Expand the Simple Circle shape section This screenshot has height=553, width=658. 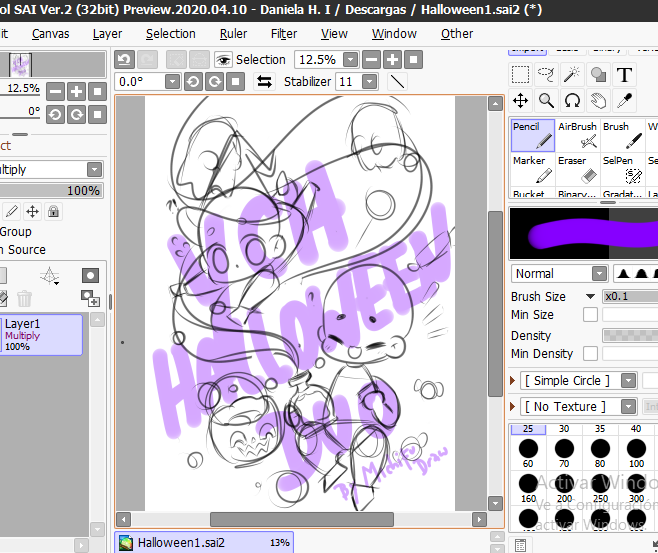pyautogui.click(x=512, y=381)
